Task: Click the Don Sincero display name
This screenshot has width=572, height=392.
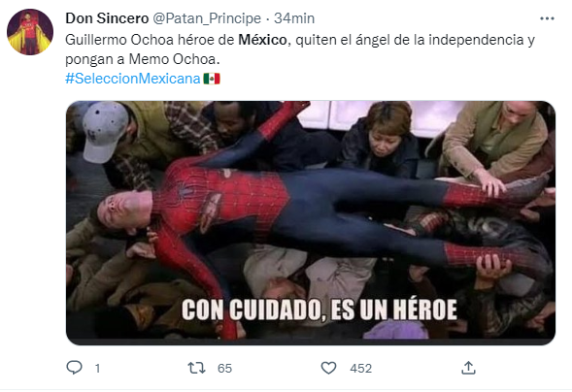Action: click(x=107, y=18)
